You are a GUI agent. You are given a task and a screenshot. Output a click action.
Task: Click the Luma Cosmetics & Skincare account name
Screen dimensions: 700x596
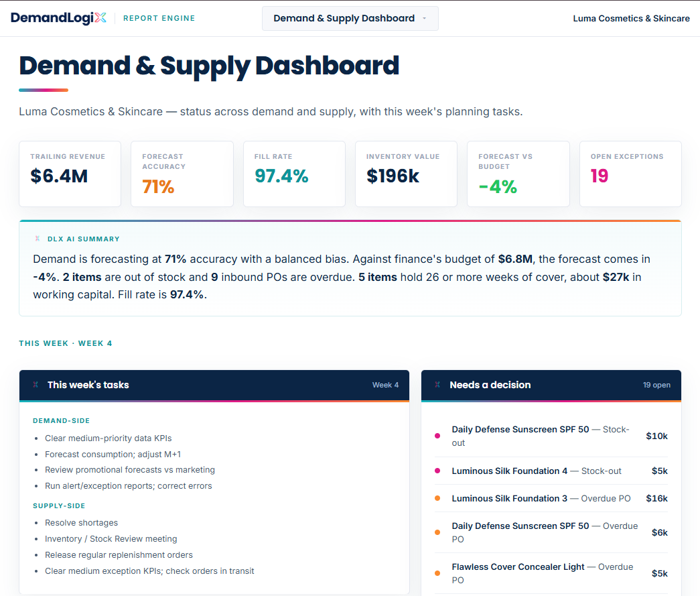pyautogui.click(x=631, y=18)
